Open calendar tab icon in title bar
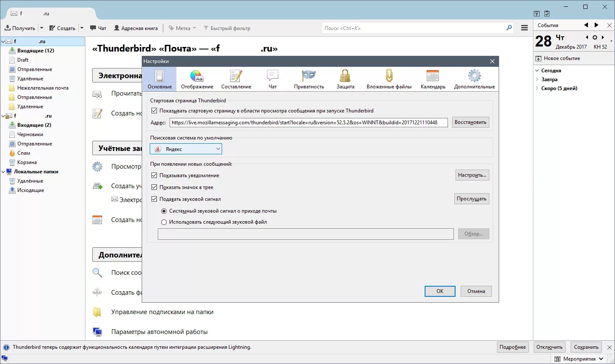This screenshot has height=364, width=615. (x=537, y=14)
